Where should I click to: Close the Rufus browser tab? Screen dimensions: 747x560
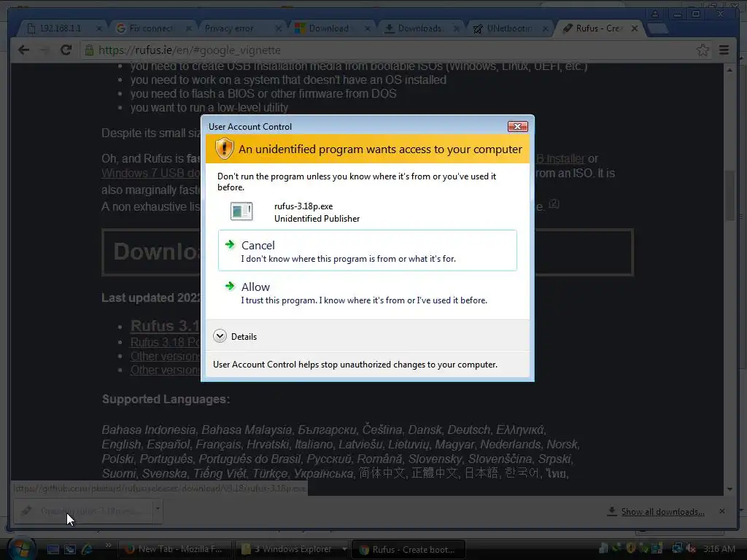(635, 28)
